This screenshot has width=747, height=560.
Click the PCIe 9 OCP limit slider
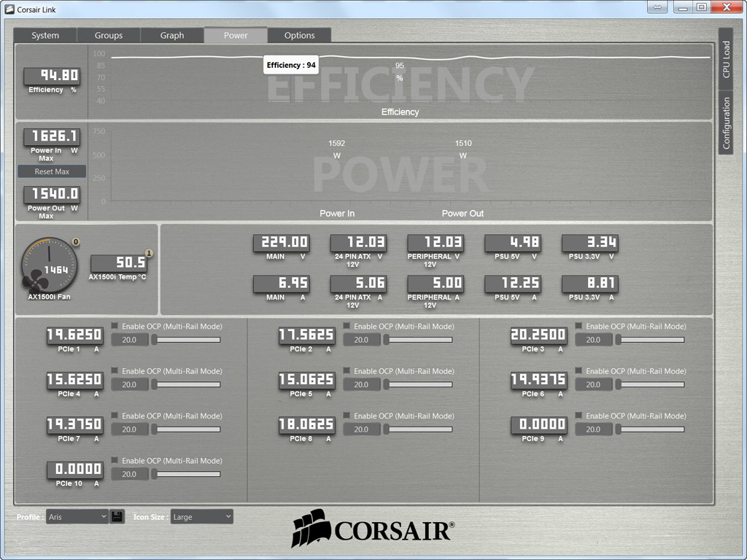650,429
